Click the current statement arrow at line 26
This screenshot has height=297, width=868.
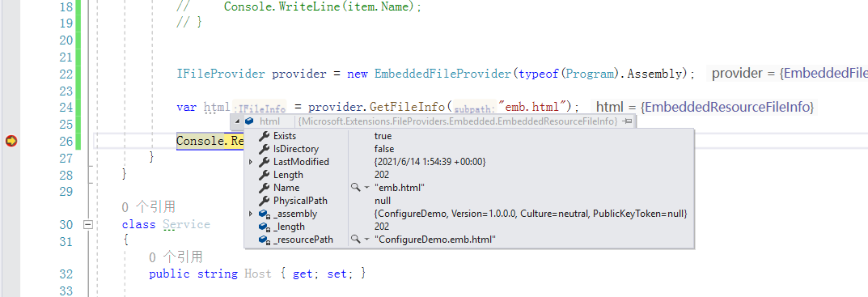[x=11, y=142]
